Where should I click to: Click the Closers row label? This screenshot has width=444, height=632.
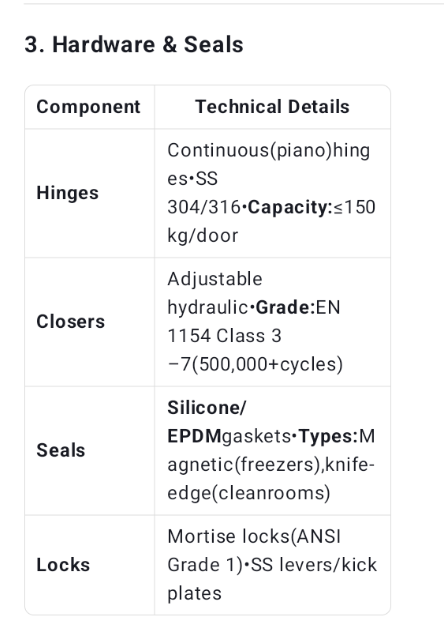(71, 322)
